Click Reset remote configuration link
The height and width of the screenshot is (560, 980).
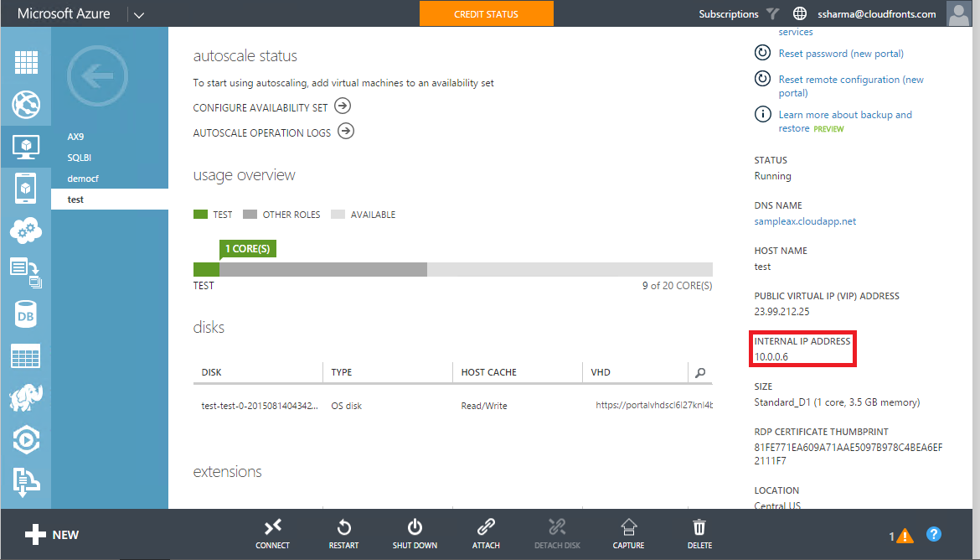(851, 86)
